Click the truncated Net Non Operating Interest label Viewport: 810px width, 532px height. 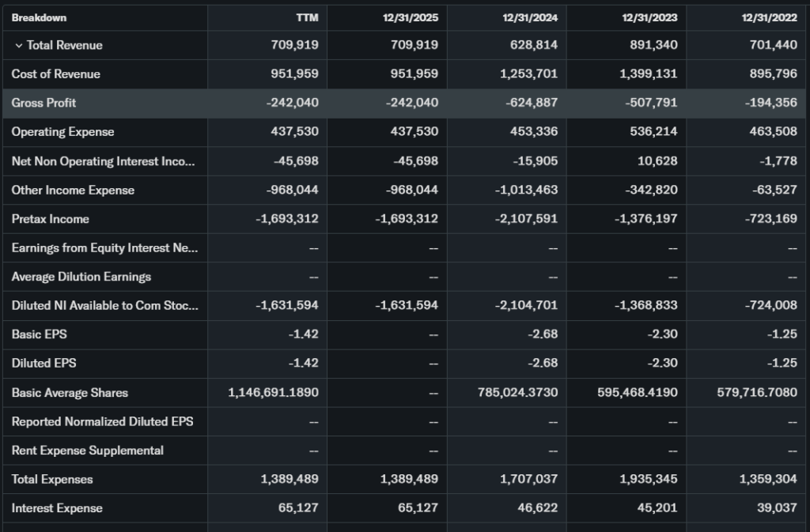point(103,161)
